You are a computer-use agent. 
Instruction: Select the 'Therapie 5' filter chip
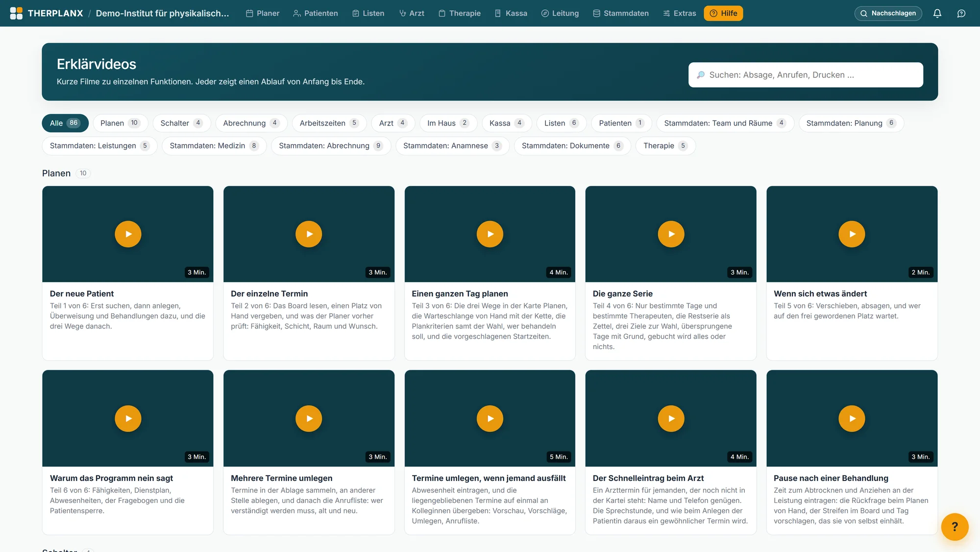(x=665, y=146)
